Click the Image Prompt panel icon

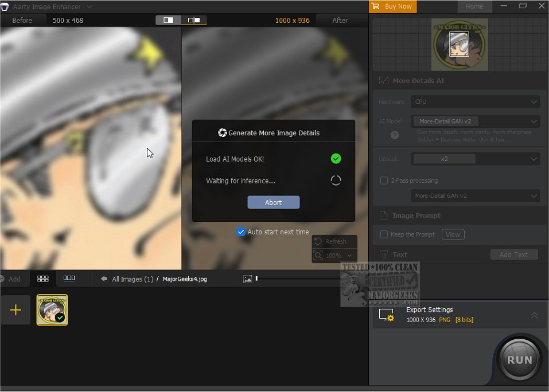383,215
